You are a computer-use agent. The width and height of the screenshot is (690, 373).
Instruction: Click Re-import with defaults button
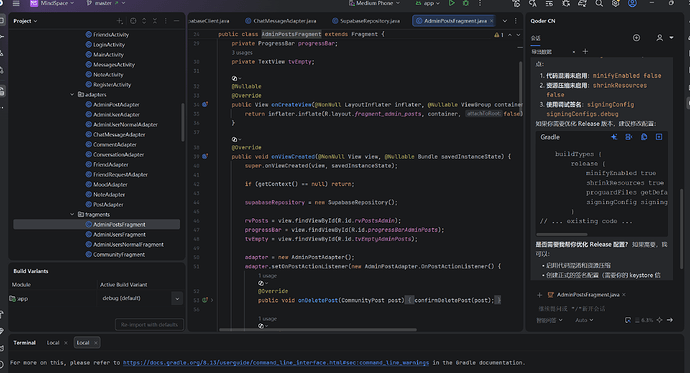tap(149, 325)
